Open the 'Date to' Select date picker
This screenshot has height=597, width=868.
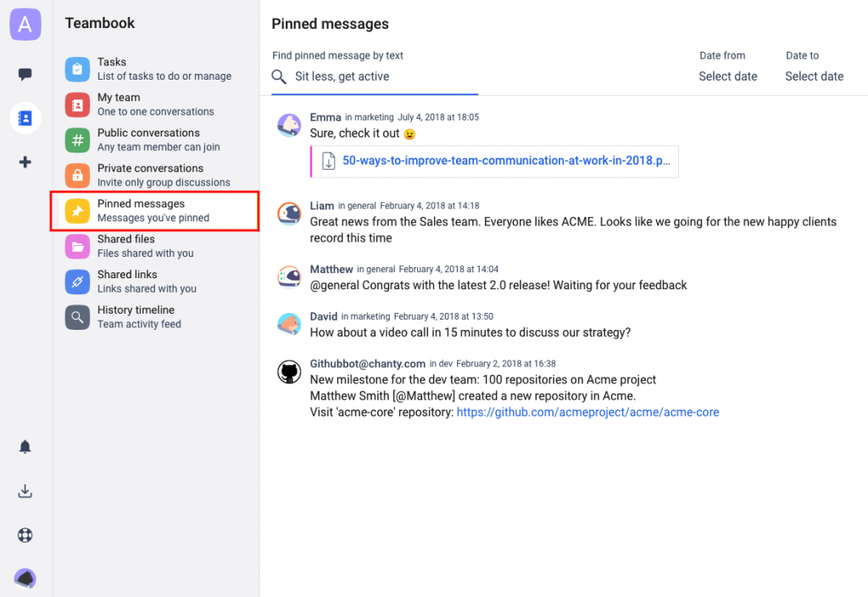(814, 75)
